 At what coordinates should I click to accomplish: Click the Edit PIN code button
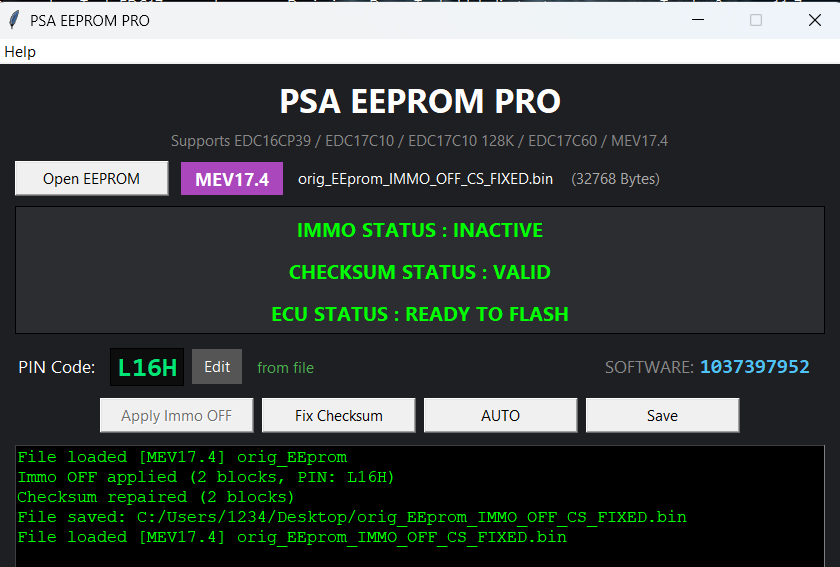click(217, 367)
